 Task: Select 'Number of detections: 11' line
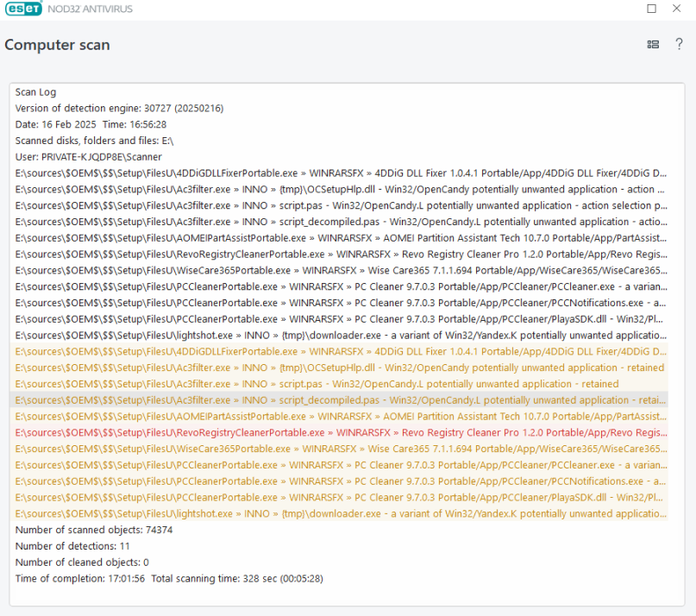pos(339,546)
